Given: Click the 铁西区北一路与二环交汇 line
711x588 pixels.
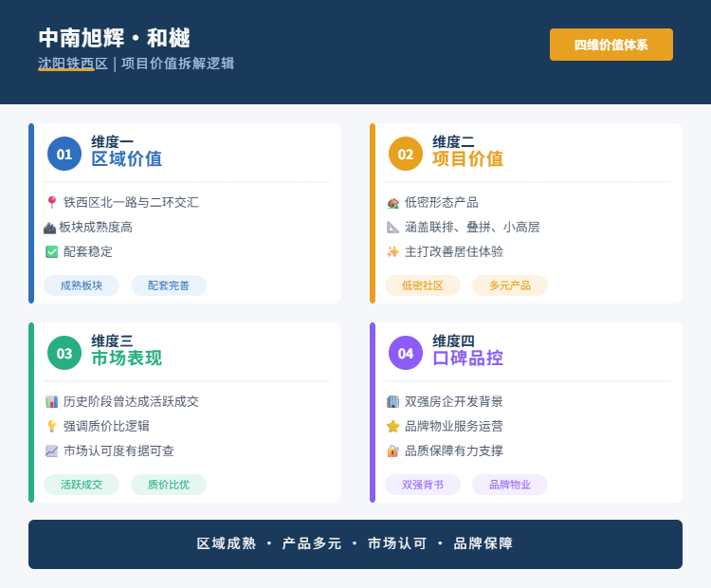Looking at the screenshot, I should (x=131, y=202).
